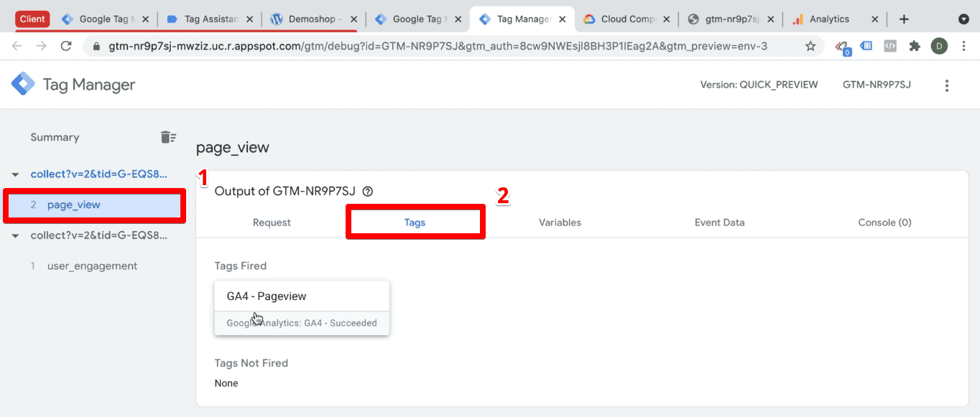Switch to the Variables tab
The image size is (980, 417).
point(560,222)
